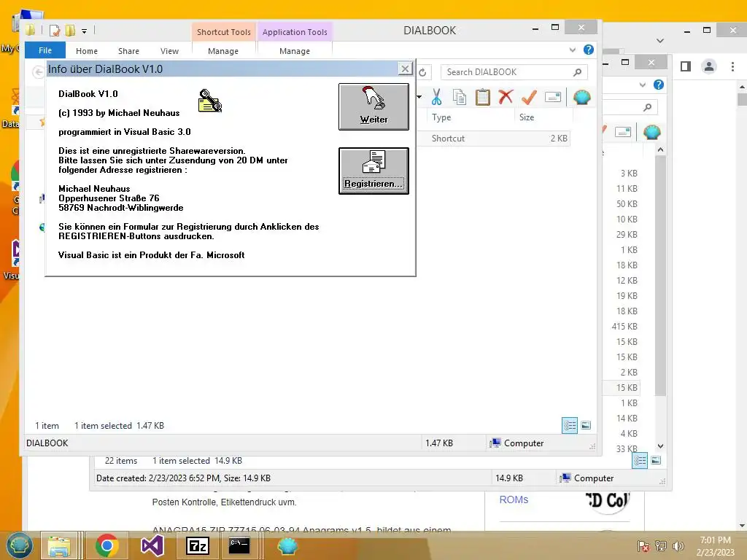
Task: Click the Chrome page vertical scrollbar thumb
Action: 742,99
